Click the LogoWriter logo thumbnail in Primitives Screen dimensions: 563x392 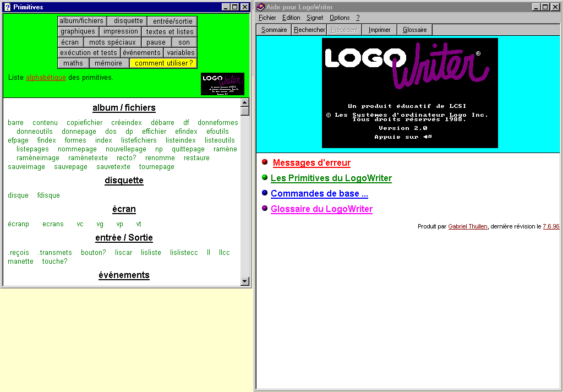(x=222, y=84)
